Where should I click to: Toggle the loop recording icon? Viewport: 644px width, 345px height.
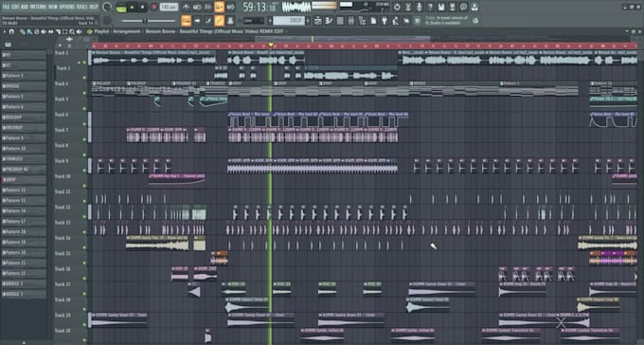coord(230,7)
